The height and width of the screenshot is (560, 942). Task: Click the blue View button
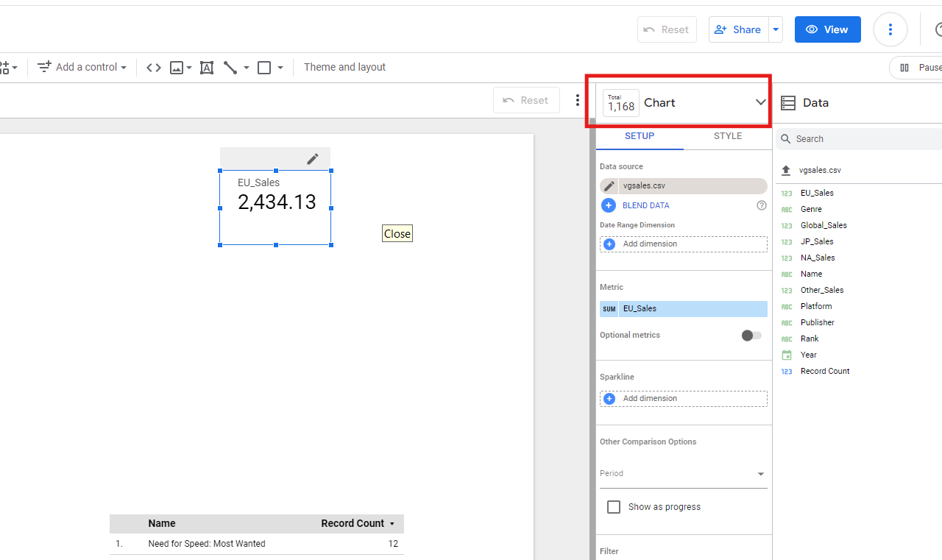pyautogui.click(x=827, y=29)
